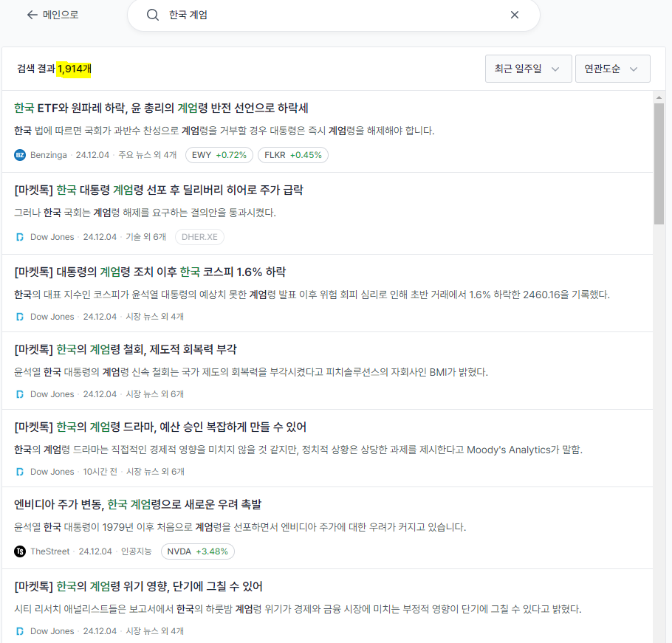Click the Benzinga source logo icon
672x643 pixels.
(20, 155)
